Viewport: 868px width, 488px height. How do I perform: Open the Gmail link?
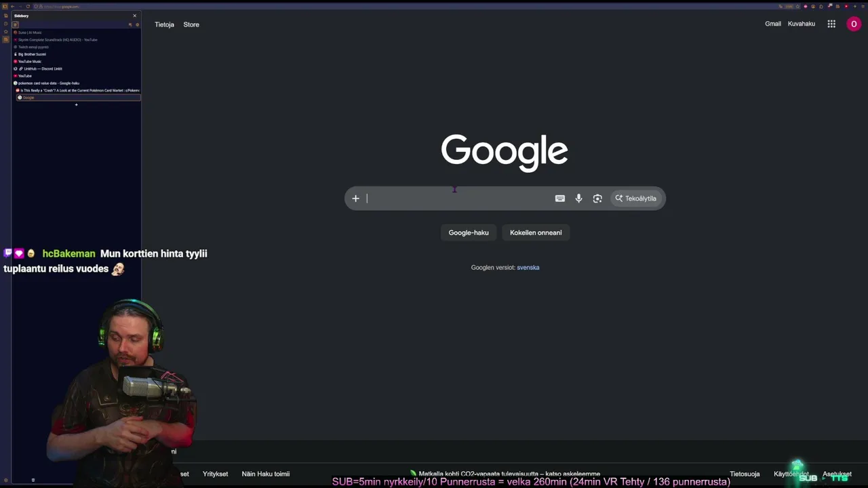[x=773, y=24]
